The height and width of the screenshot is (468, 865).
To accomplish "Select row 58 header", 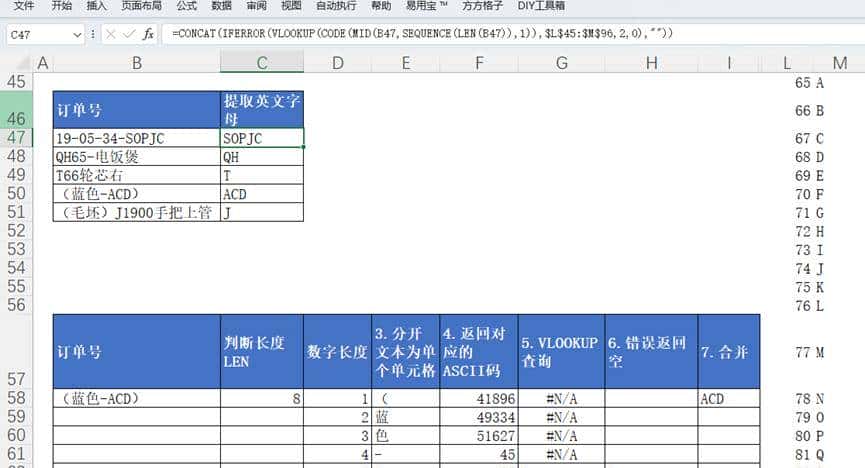I will pos(16,398).
